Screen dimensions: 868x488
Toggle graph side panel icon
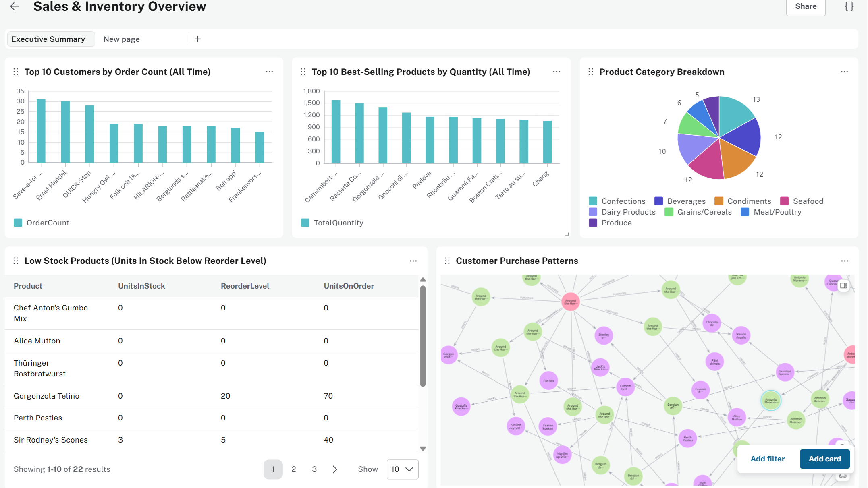tap(843, 285)
